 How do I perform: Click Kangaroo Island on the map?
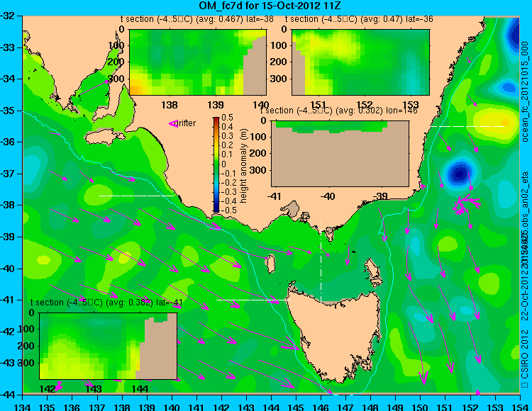pyautogui.click(x=104, y=137)
